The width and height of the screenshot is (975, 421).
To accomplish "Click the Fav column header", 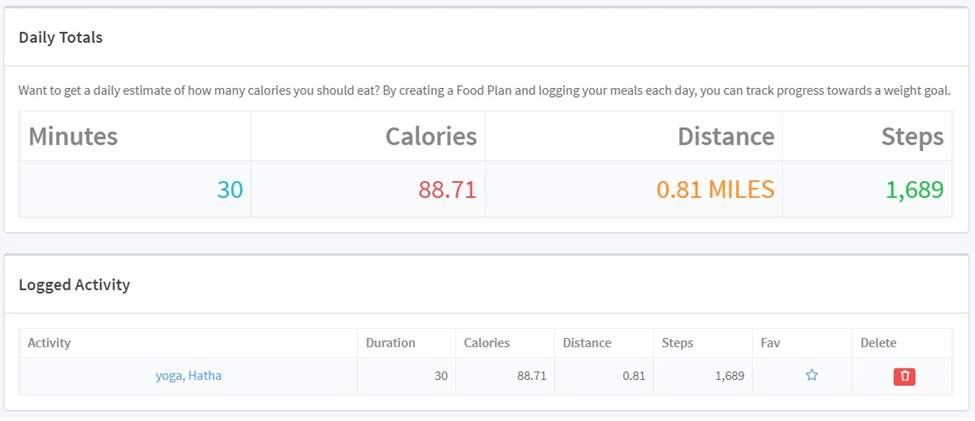I will point(769,343).
